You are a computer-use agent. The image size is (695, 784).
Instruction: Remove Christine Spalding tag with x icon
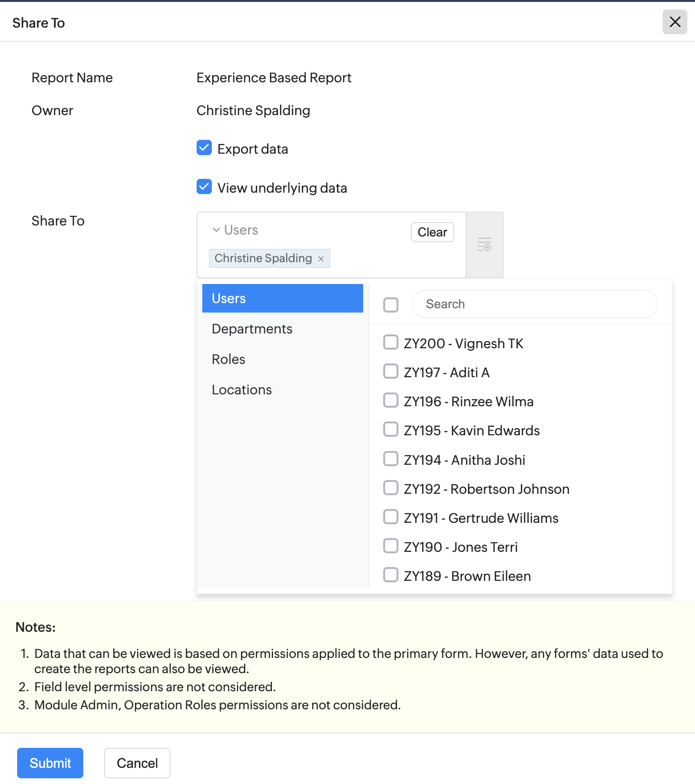pyautogui.click(x=321, y=258)
